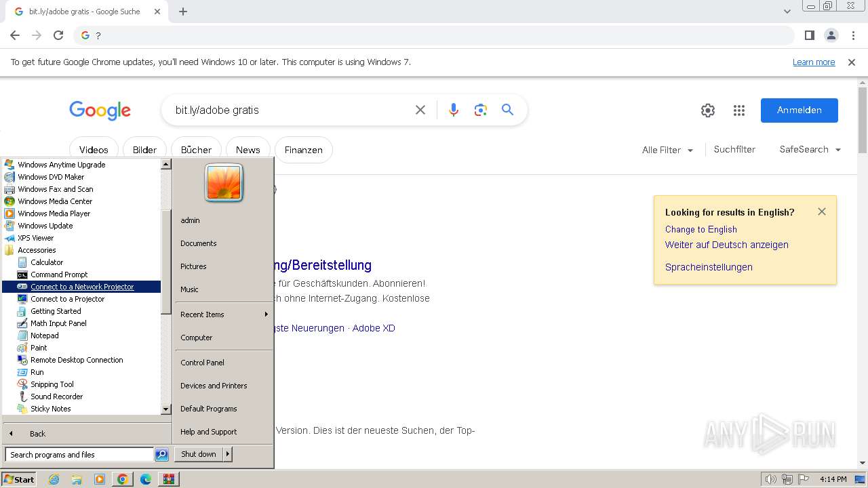Select the Finanzen filter tab
868x488 pixels.
(303, 150)
